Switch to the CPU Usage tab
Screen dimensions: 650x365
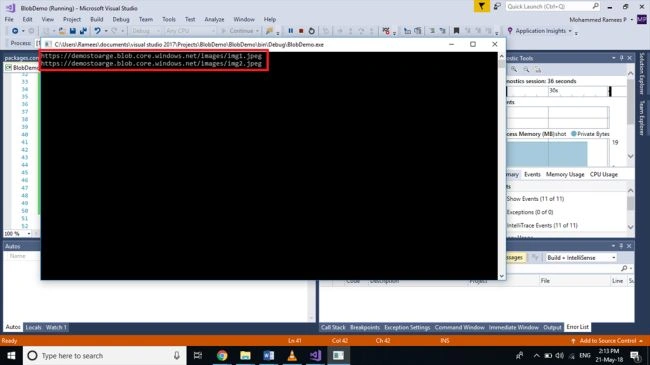pos(604,174)
